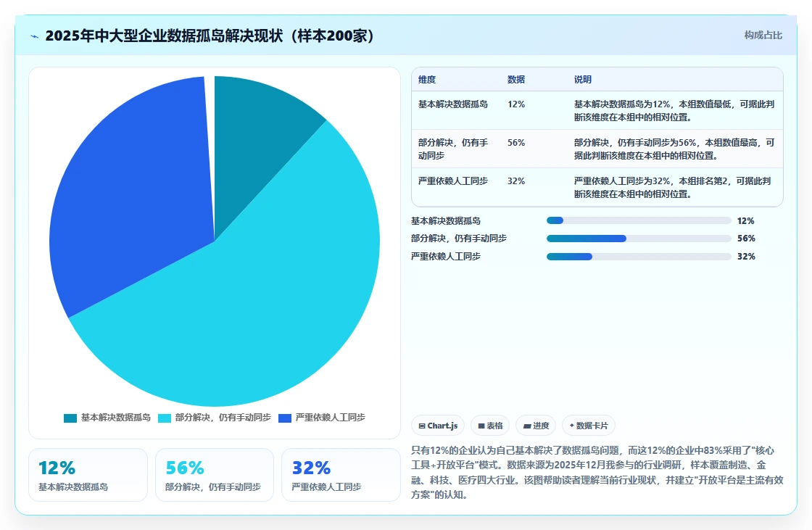Click the 表格 tag chip
Image resolution: width=812 pixels, height=530 pixels.
(490, 426)
